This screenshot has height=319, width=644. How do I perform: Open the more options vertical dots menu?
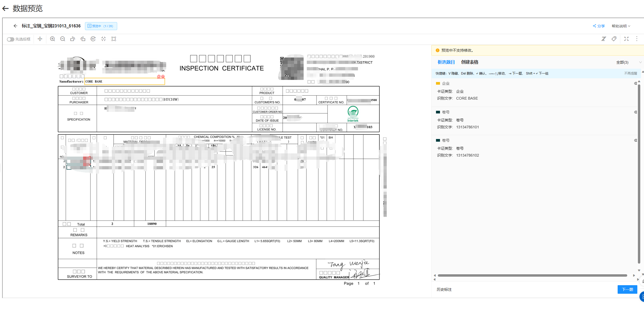(637, 39)
